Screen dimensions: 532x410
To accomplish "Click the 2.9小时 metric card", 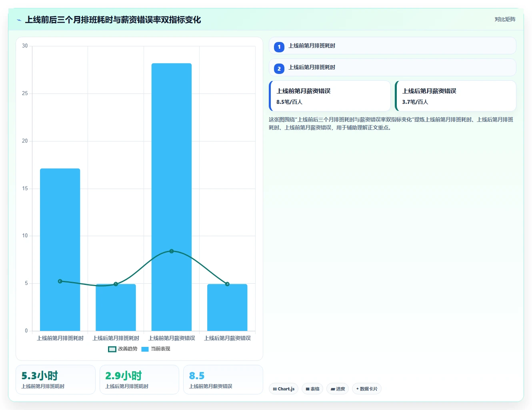I will click(x=139, y=380).
